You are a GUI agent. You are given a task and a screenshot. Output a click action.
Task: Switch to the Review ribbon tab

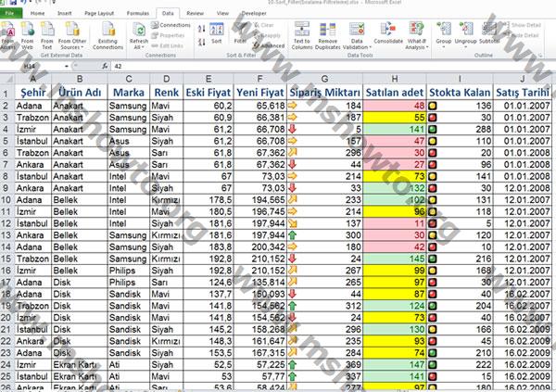coord(195,13)
